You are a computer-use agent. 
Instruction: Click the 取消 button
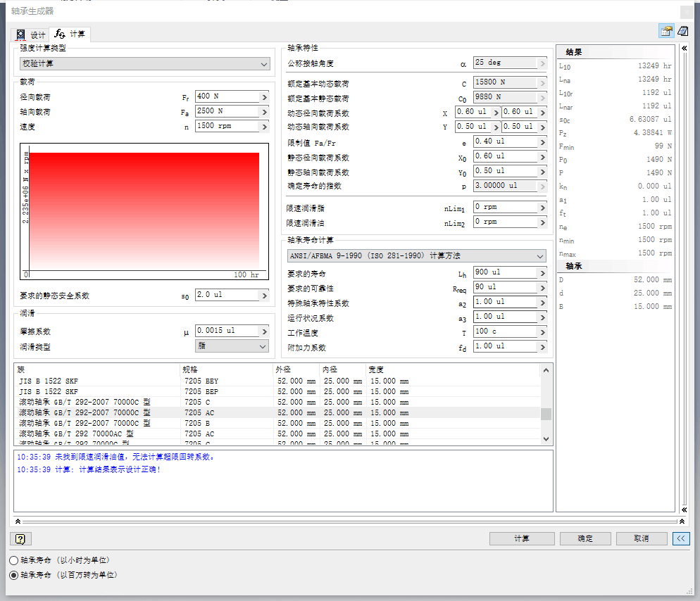point(642,538)
